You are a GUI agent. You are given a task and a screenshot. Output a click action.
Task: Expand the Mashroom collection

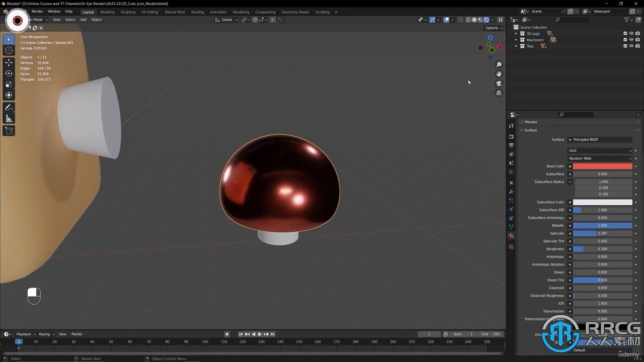point(516,40)
